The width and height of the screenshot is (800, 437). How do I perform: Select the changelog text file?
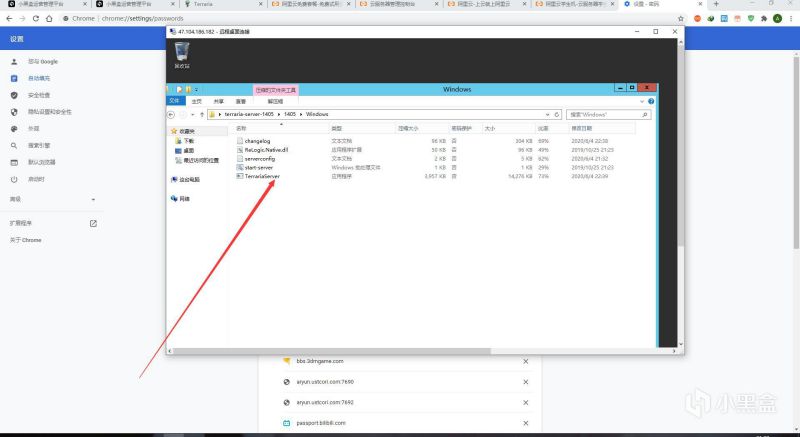(x=257, y=141)
